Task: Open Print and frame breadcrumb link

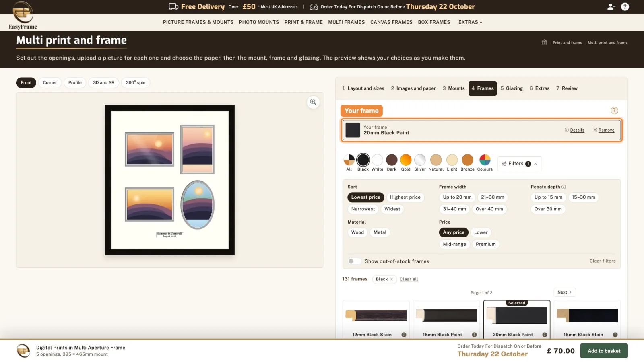Action: pyautogui.click(x=567, y=43)
